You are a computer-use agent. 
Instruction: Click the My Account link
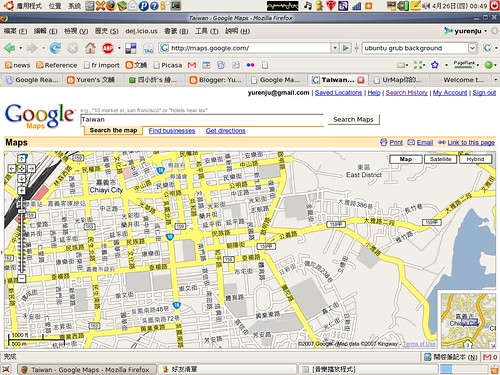[x=450, y=93]
